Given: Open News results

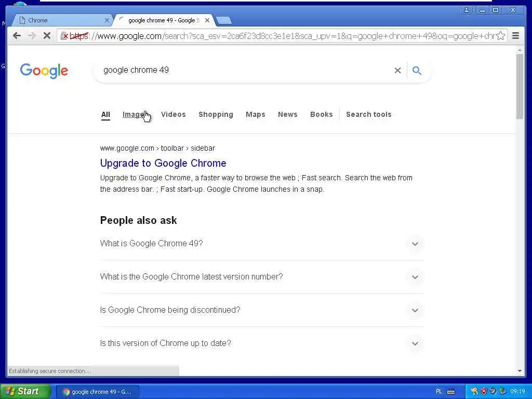Looking at the screenshot, I should [x=288, y=115].
